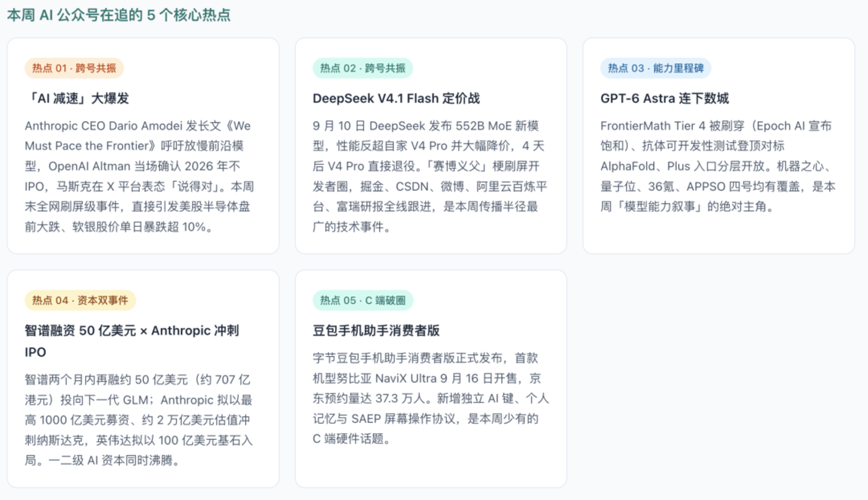
Task: Select the tag 热点 04 · 资本双事件
Action: 80,300
